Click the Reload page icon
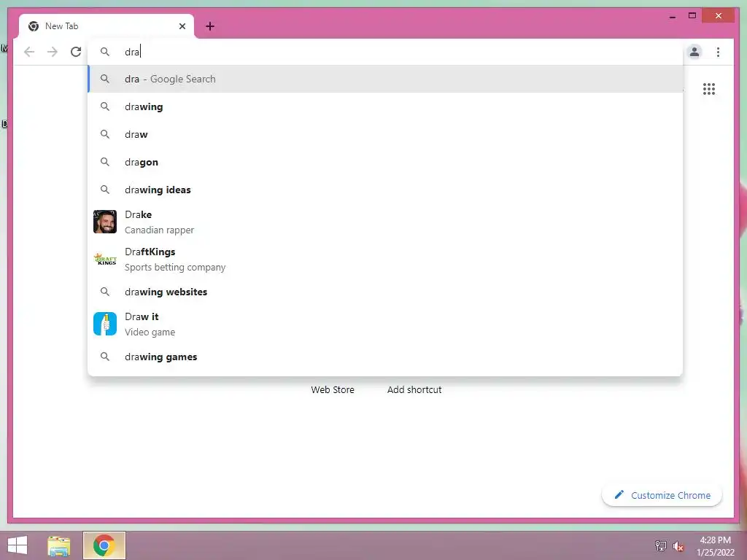This screenshot has width=747, height=560. click(76, 52)
